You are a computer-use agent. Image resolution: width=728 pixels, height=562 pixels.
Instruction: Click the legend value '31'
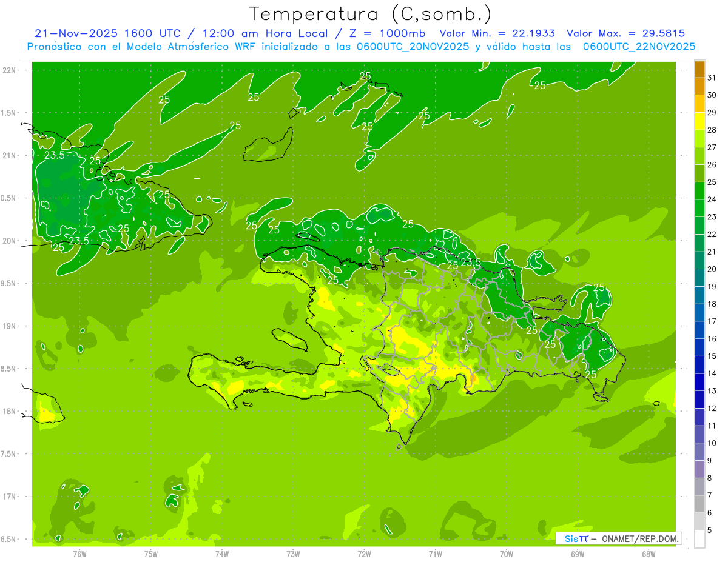(x=712, y=78)
